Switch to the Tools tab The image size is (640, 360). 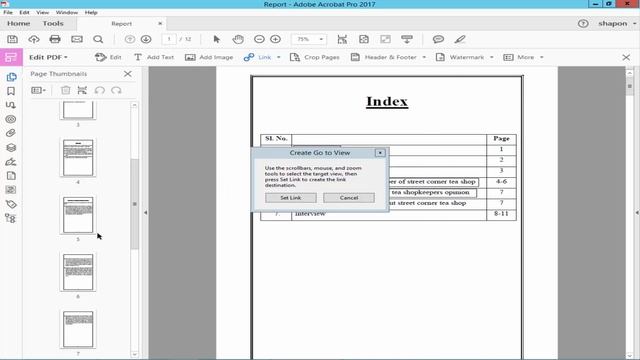(x=53, y=24)
